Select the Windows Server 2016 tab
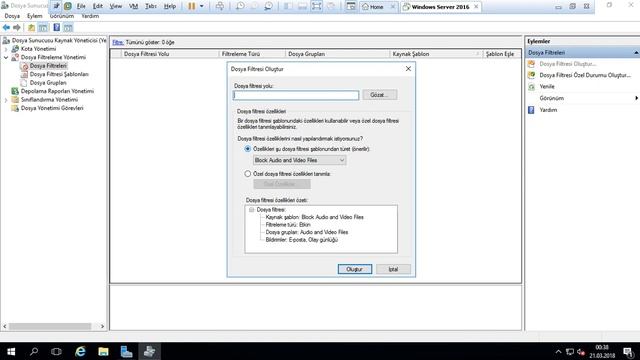Viewport: 640px width, 360px height. (440, 7)
